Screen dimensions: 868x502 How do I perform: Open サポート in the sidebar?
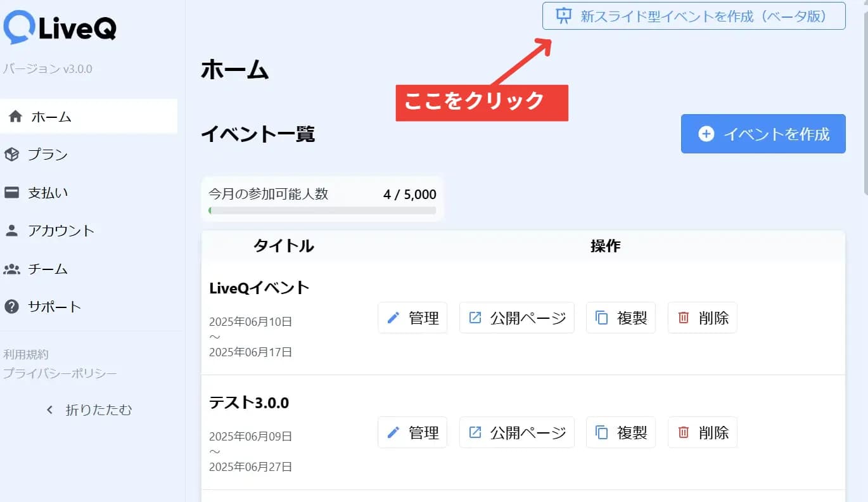[x=89, y=307]
